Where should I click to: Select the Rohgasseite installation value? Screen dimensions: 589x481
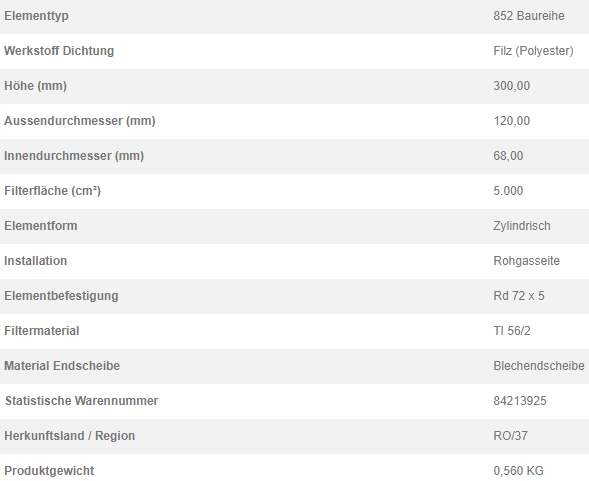pos(527,261)
